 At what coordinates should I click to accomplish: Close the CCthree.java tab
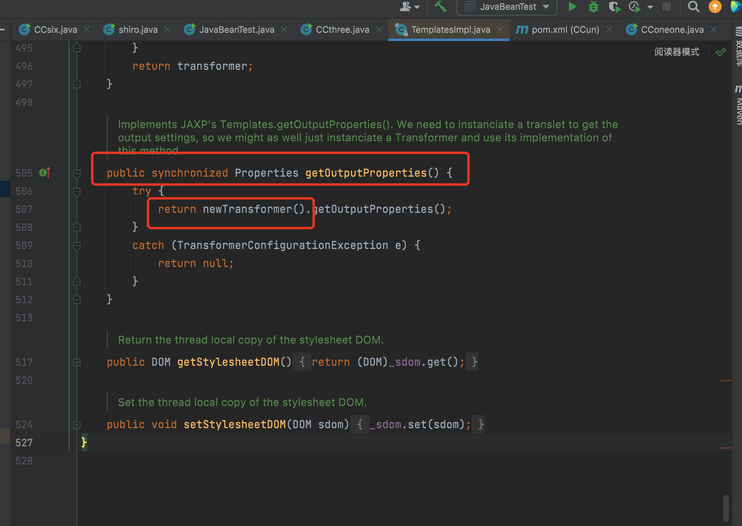[379, 30]
